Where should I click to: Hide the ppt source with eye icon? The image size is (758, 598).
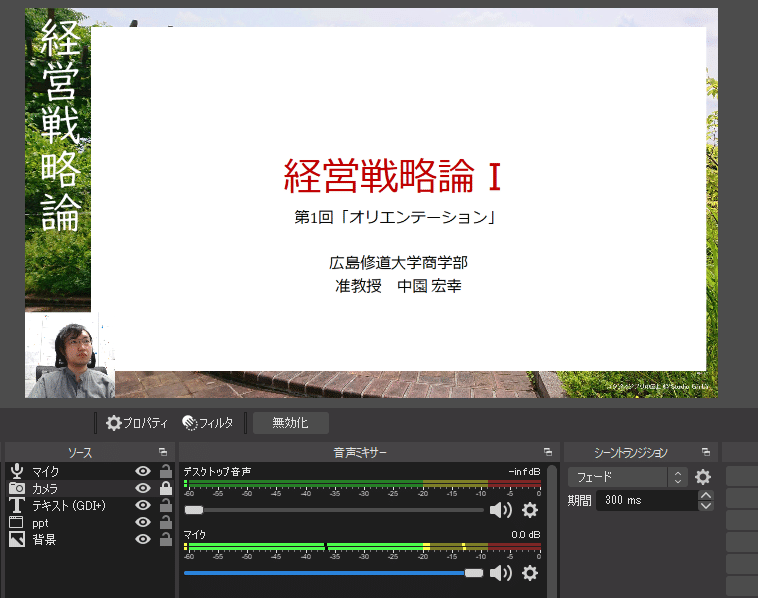(x=143, y=522)
